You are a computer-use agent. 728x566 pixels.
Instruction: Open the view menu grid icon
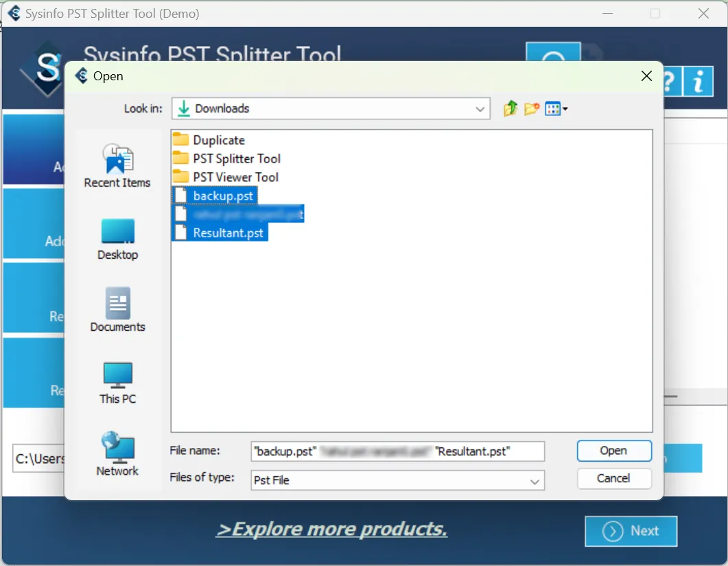pos(556,108)
